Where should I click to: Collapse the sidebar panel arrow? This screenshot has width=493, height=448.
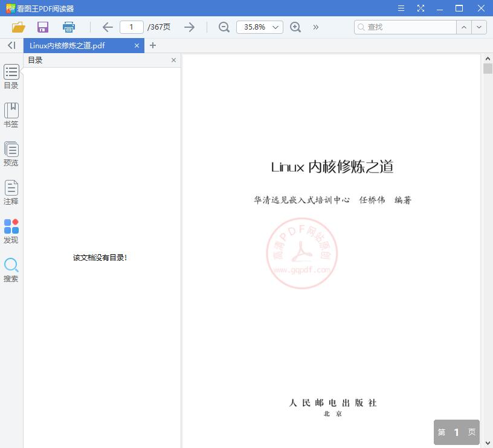pos(11,45)
